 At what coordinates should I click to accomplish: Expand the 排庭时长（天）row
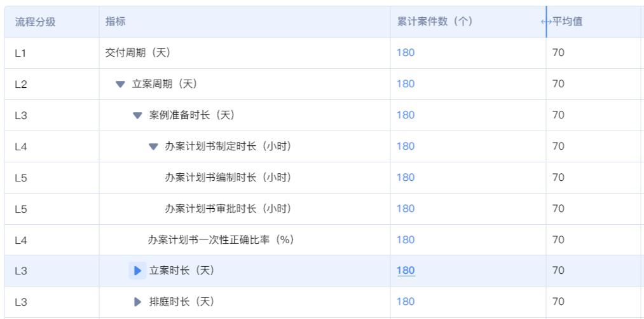(x=137, y=302)
